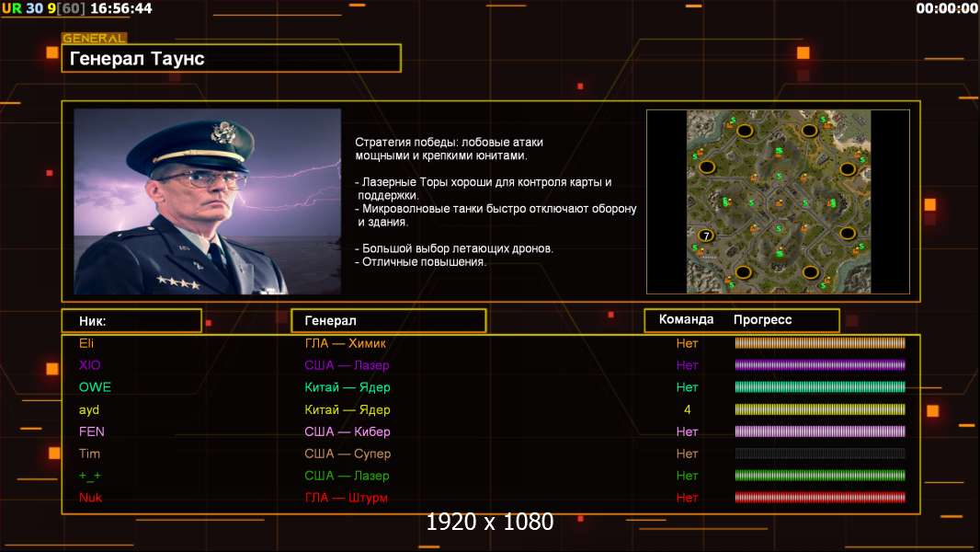
Task: Click США — Кибер general entry
Action: (348, 432)
